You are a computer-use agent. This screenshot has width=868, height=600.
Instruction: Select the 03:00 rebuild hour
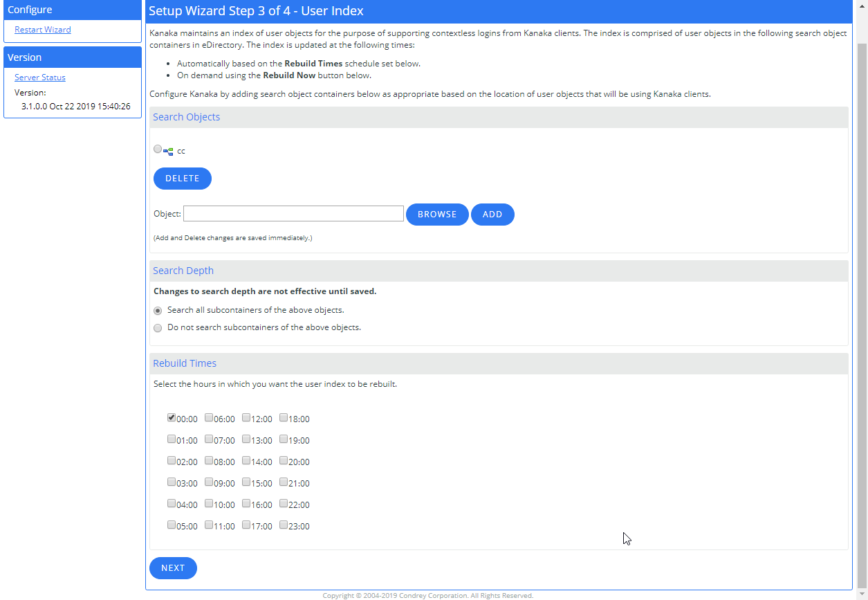(x=172, y=482)
